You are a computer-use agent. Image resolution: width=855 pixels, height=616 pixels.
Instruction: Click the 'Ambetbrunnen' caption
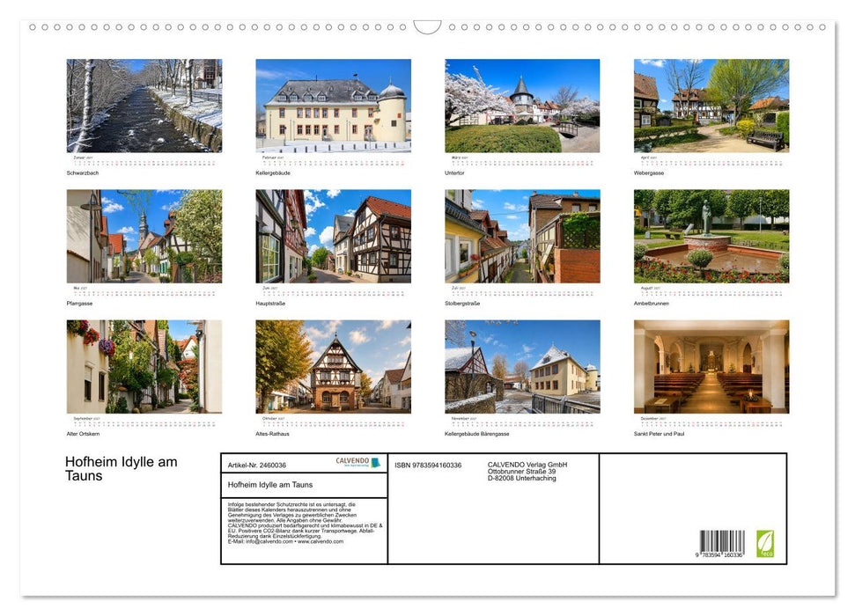click(652, 303)
